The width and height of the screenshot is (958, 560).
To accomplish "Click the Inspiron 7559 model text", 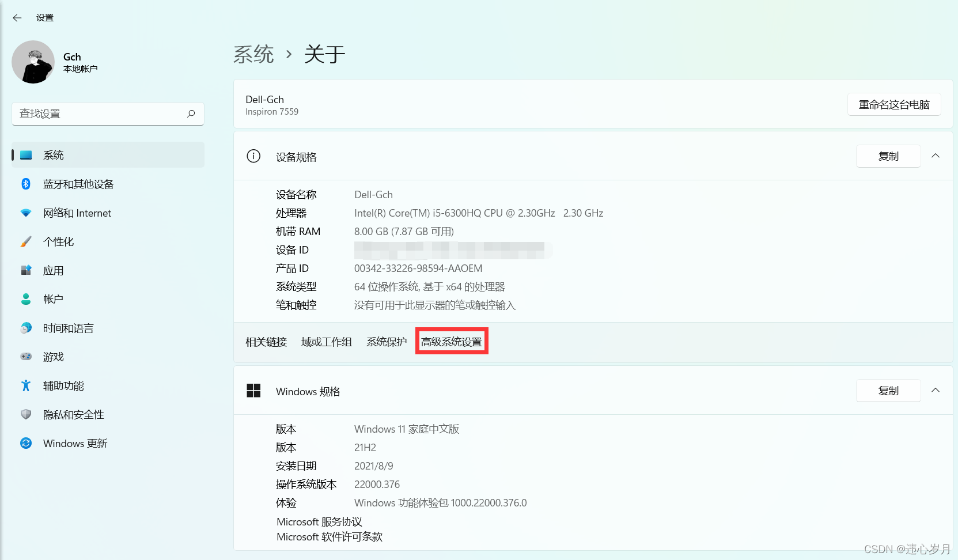I will (x=272, y=112).
